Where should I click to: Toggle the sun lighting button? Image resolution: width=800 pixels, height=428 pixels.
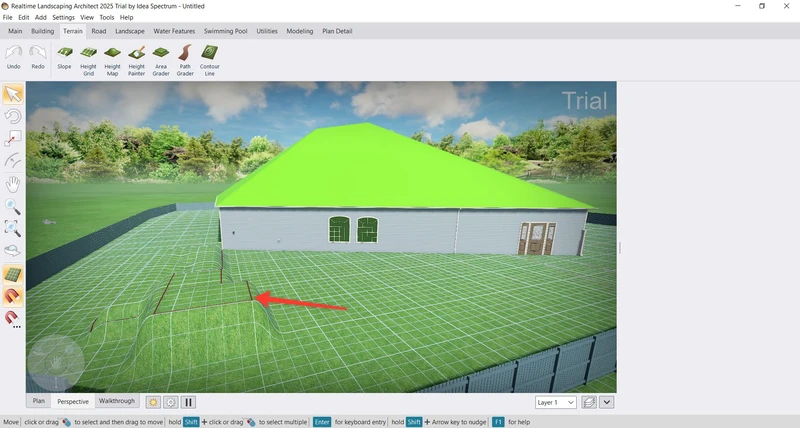[153, 402]
